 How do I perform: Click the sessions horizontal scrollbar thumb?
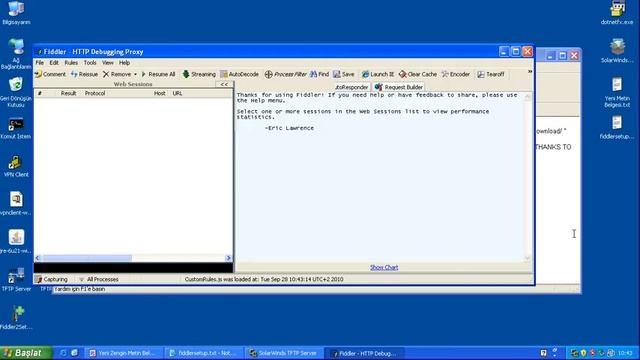pos(87,258)
